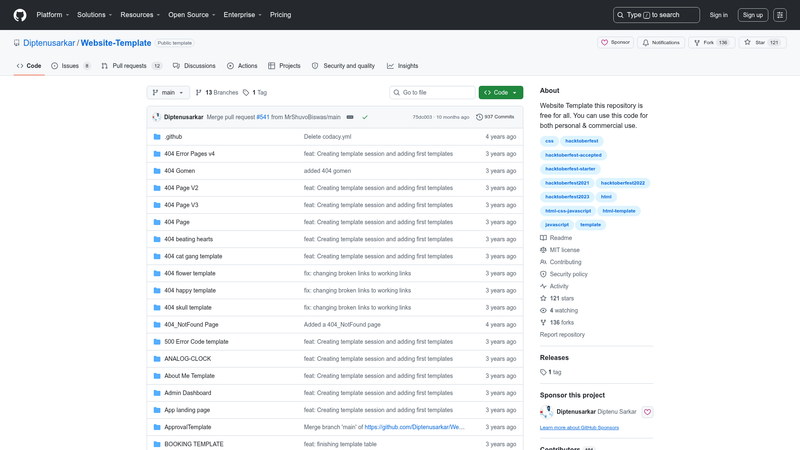Open the Contributing link
This screenshot has height=450, width=800.
(561, 262)
